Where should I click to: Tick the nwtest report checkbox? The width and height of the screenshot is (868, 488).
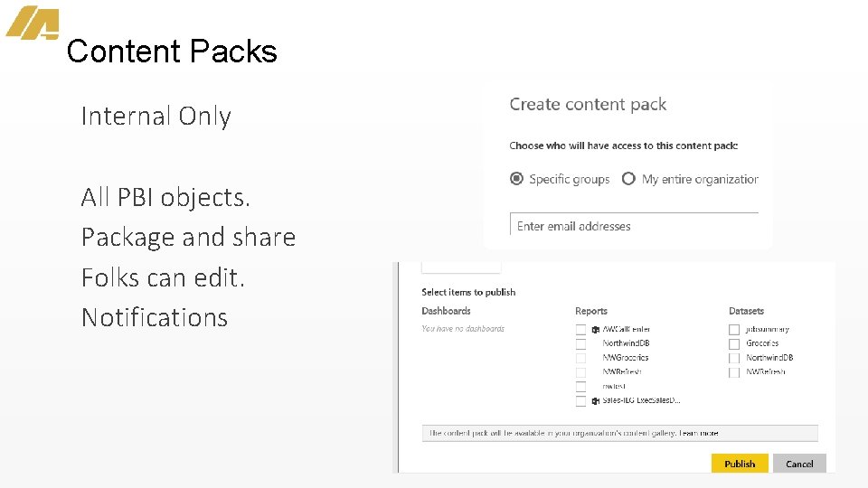580,387
